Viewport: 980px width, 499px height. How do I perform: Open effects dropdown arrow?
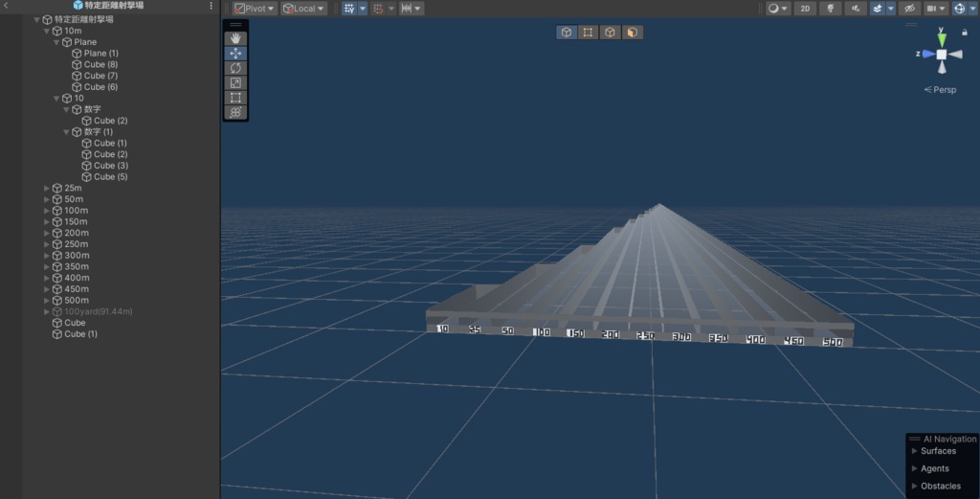coord(891,9)
